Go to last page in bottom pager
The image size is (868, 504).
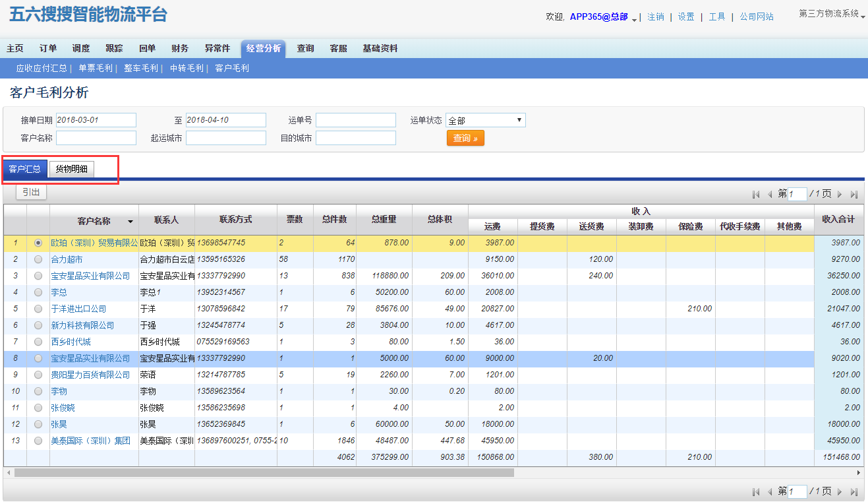pos(854,491)
